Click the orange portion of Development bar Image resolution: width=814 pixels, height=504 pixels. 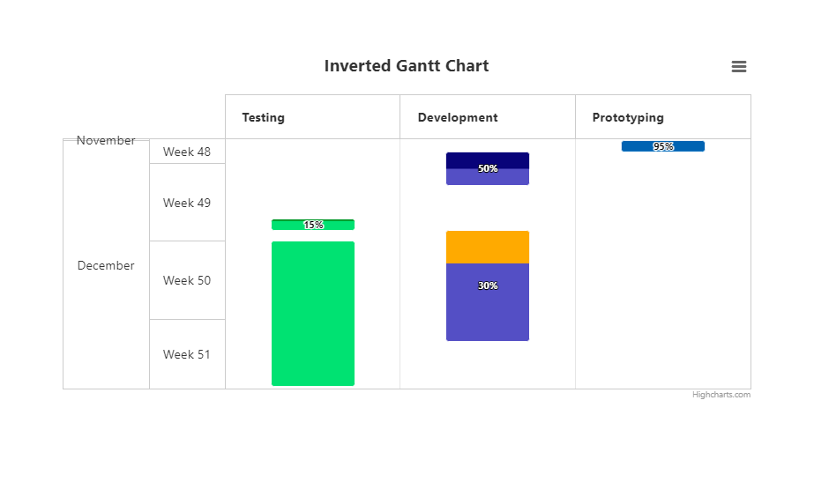coord(488,248)
